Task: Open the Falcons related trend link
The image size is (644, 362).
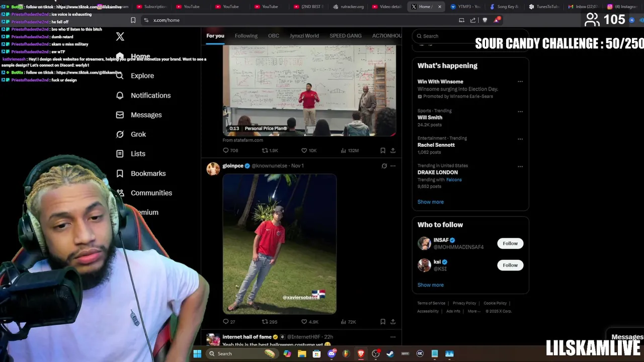Action: click(x=454, y=179)
